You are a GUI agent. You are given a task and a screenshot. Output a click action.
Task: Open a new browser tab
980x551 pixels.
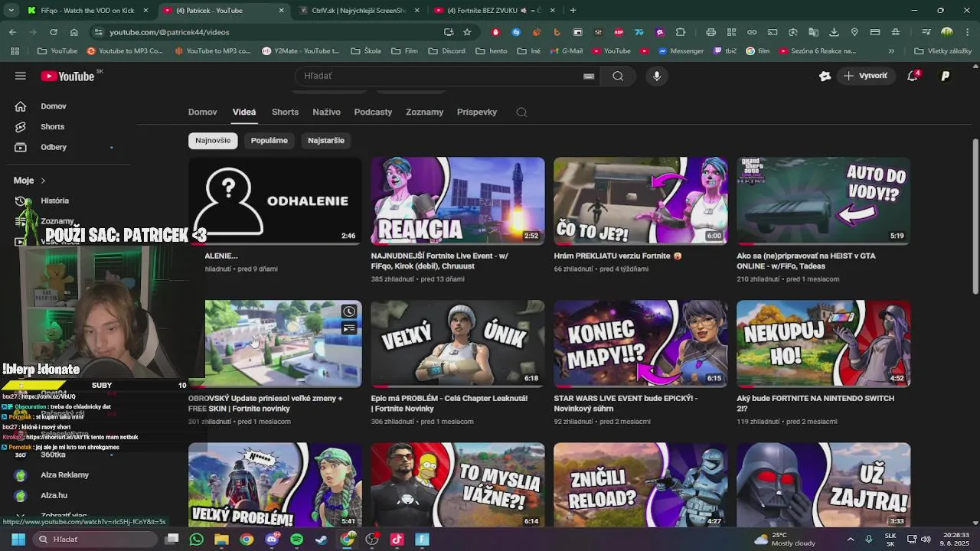pos(573,10)
